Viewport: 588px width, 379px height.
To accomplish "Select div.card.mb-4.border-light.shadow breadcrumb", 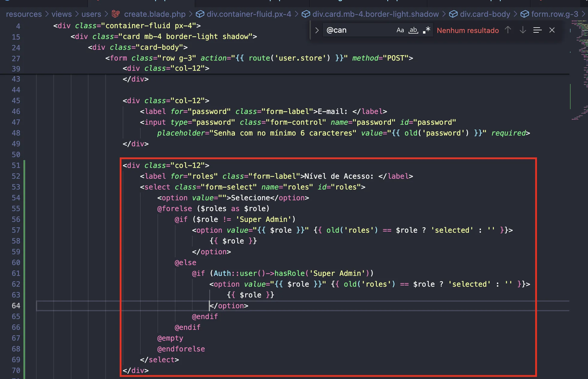I will (375, 14).
